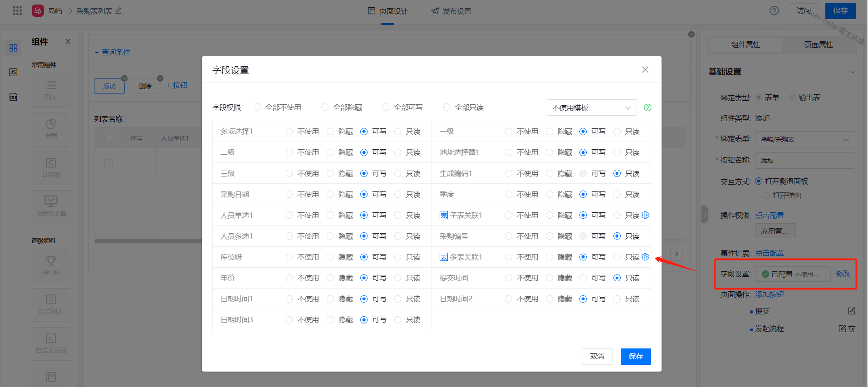Open the help question mark icon in header
This screenshot has height=387, width=868.
pos(774,10)
